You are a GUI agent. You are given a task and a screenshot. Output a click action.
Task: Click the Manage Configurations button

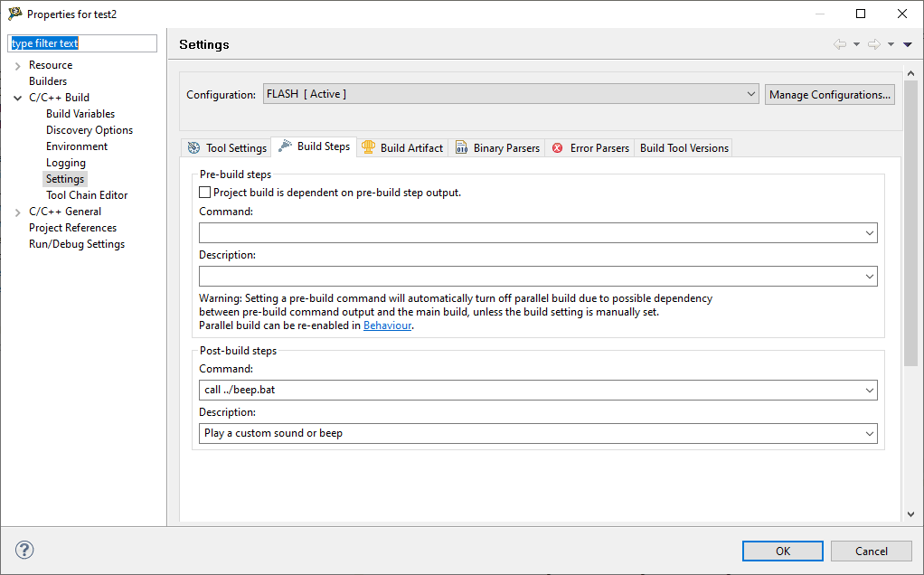829,95
